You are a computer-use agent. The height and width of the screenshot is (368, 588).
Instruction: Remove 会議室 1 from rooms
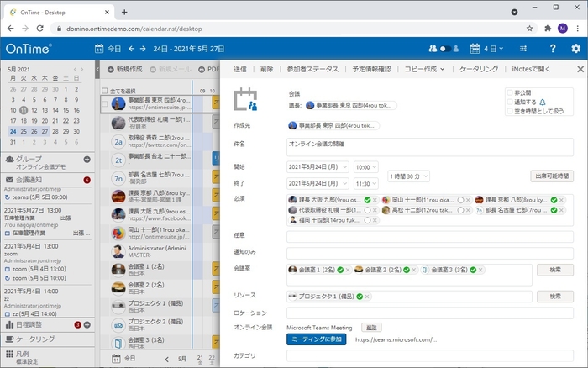348,270
